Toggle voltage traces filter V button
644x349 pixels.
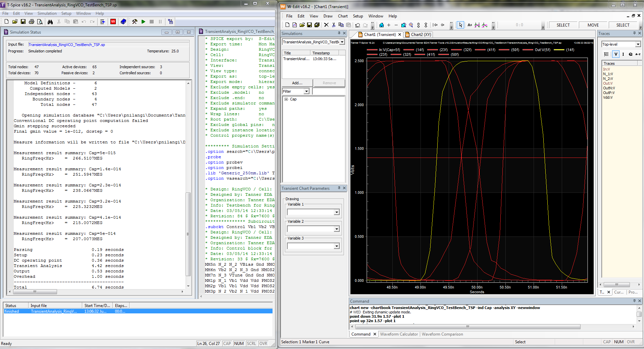[616, 54]
